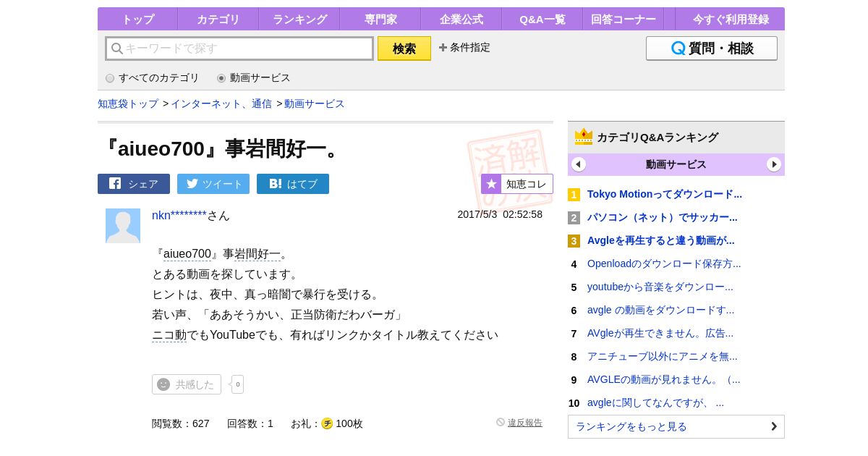Open nkn******** user profile link

click(179, 215)
